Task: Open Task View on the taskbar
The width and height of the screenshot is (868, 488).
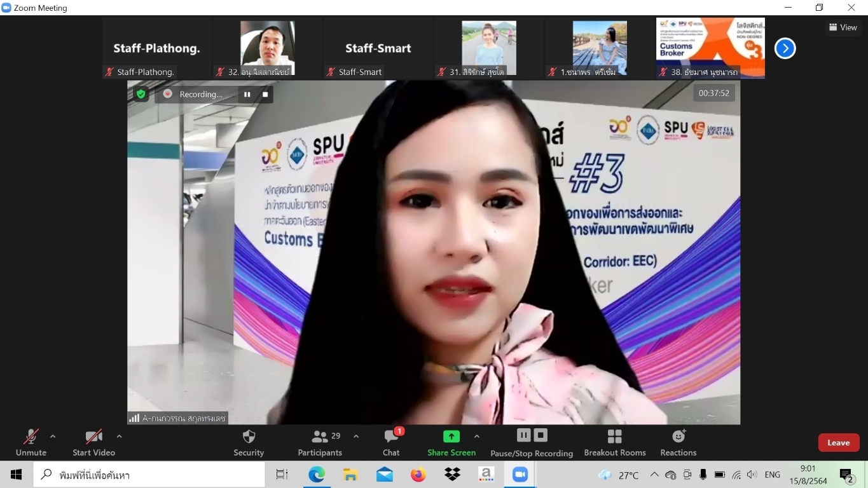Action: coord(282,475)
